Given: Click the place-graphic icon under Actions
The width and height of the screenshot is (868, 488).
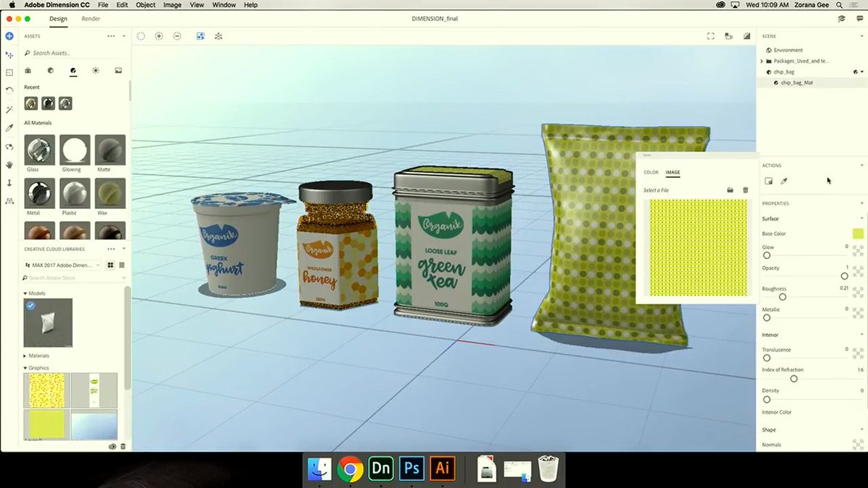Looking at the screenshot, I should point(768,181).
